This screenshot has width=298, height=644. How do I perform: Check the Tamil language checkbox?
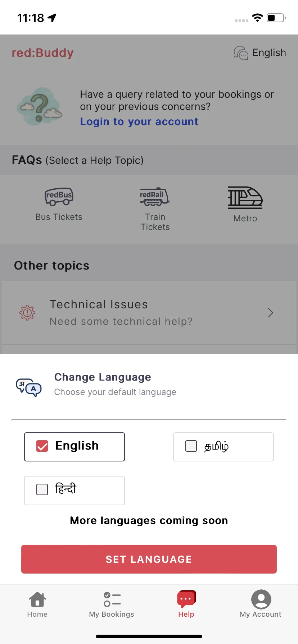tap(191, 446)
